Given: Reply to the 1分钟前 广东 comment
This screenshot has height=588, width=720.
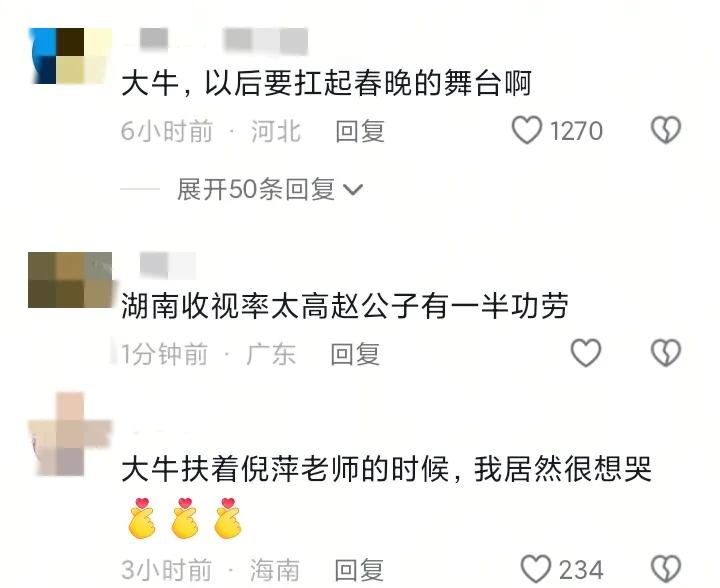Looking at the screenshot, I should click(x=355, y=354).
